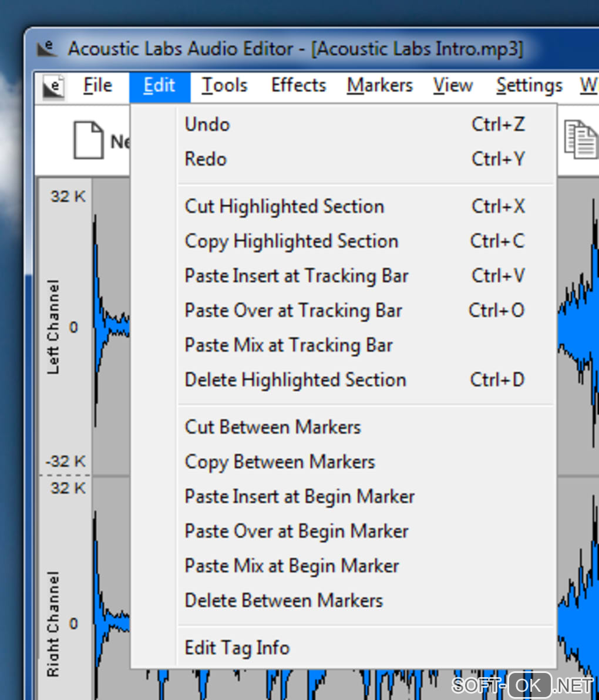Click the New document toolbar icon
This screenshot has height=700, width=599.
88,140
